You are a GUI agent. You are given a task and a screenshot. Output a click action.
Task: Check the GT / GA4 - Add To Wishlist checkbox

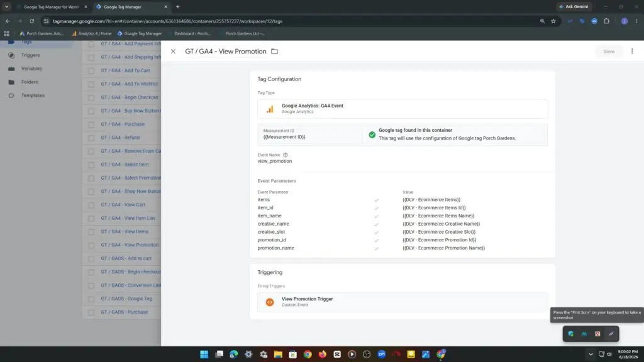(x=91, y=84)
